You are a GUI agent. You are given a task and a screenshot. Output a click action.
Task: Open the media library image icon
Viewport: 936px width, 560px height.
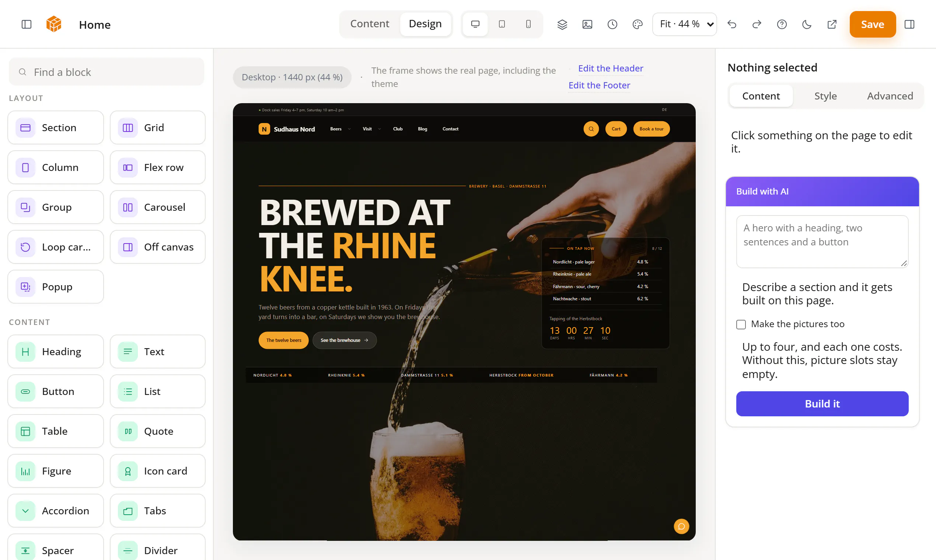[587, 25]
